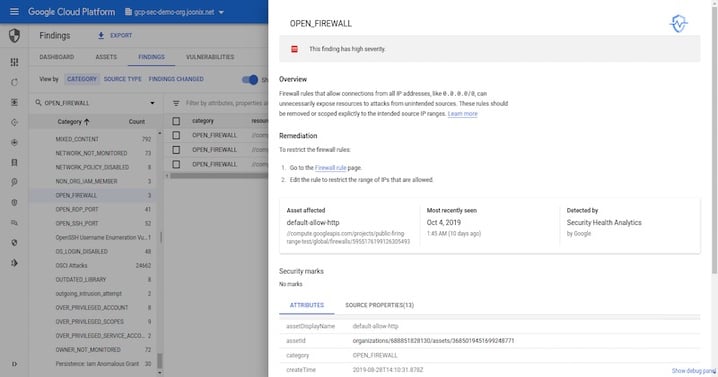Click the Security Command Center shield icon
This screenshot has width=718, height=377.
(14, 35)
